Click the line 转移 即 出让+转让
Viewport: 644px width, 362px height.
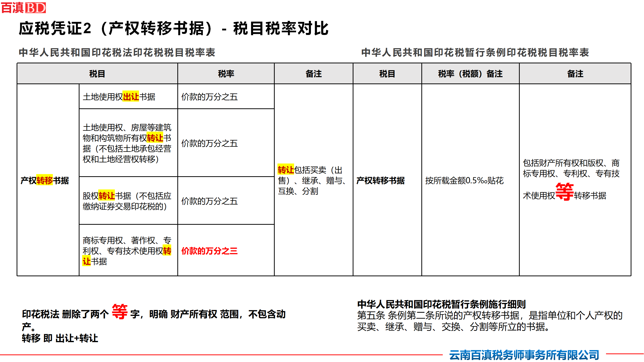point(60,338)
